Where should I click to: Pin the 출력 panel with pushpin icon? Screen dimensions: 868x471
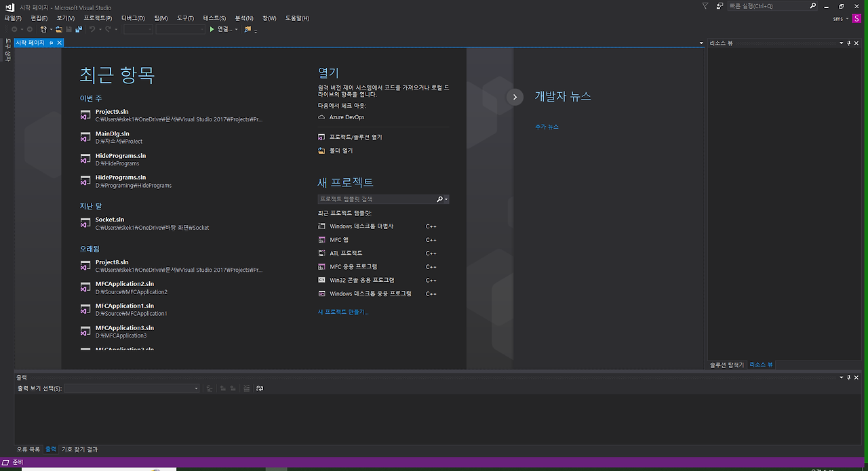pyautogui.click(x=849, y=377)
